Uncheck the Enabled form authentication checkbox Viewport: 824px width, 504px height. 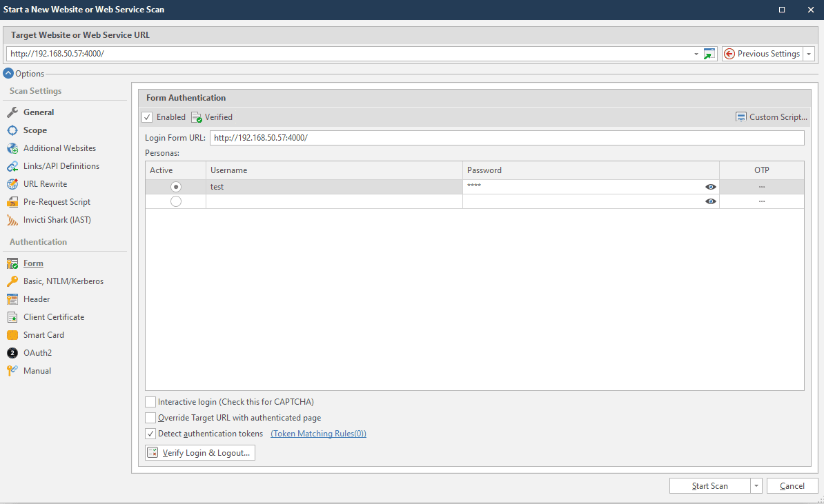(x=147, y=117)
